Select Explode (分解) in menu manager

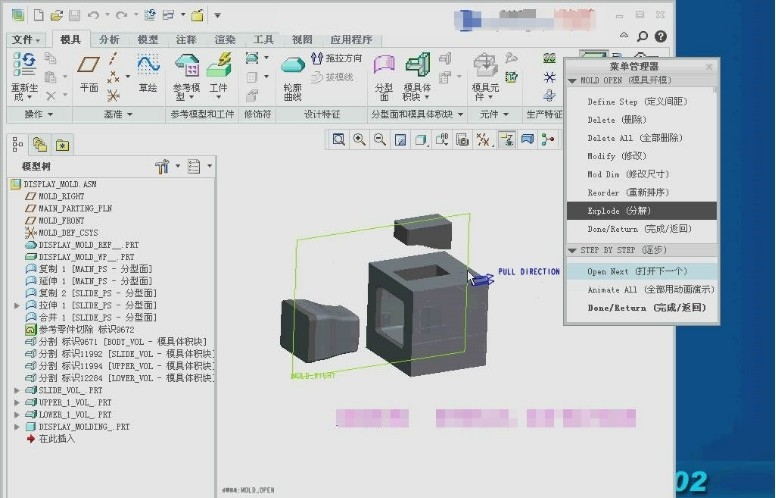point(641,211)
